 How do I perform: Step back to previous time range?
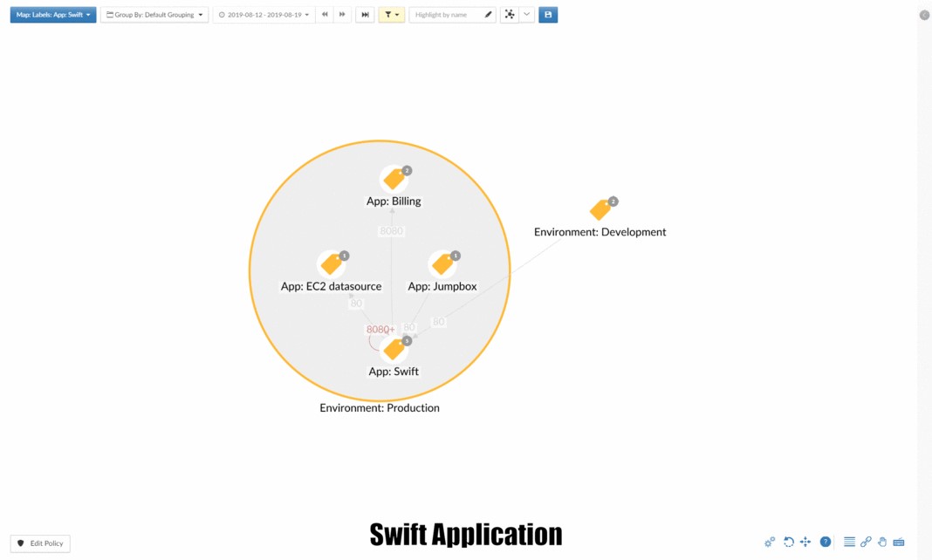(325, 15)
